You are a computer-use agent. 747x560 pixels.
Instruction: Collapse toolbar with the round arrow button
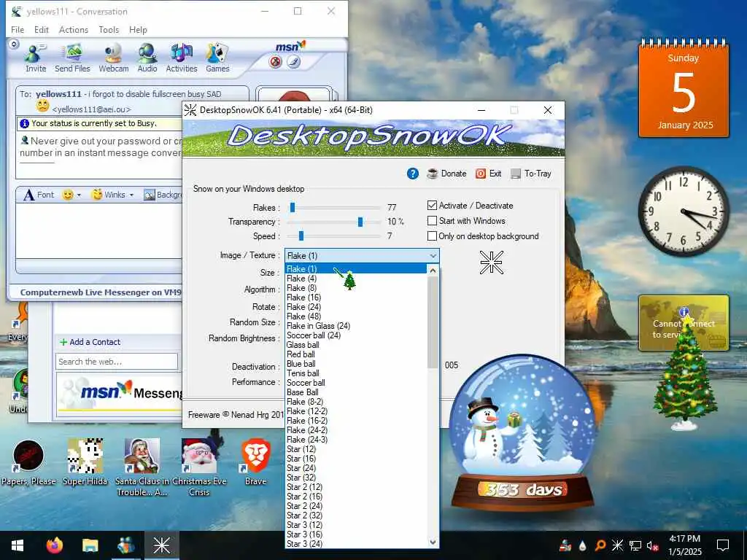point(14,44)
